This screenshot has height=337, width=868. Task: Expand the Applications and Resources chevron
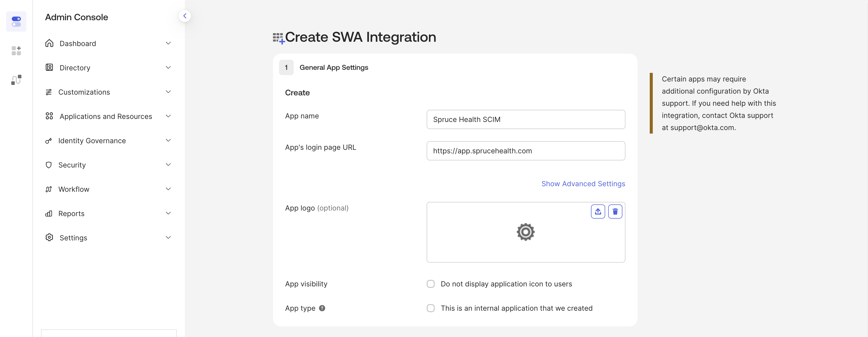pos(168,116)
